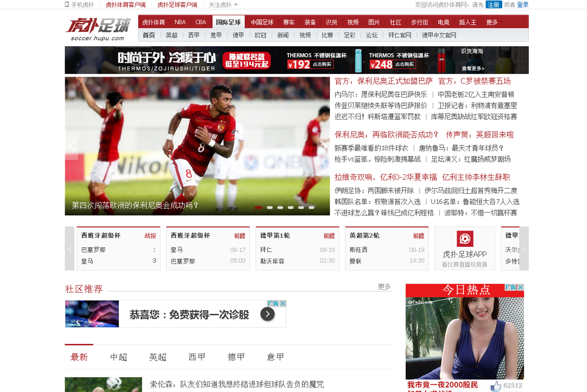This screenshot has width=587, height=392.
Task: Open the CBA section
Action: click(201, 22)
